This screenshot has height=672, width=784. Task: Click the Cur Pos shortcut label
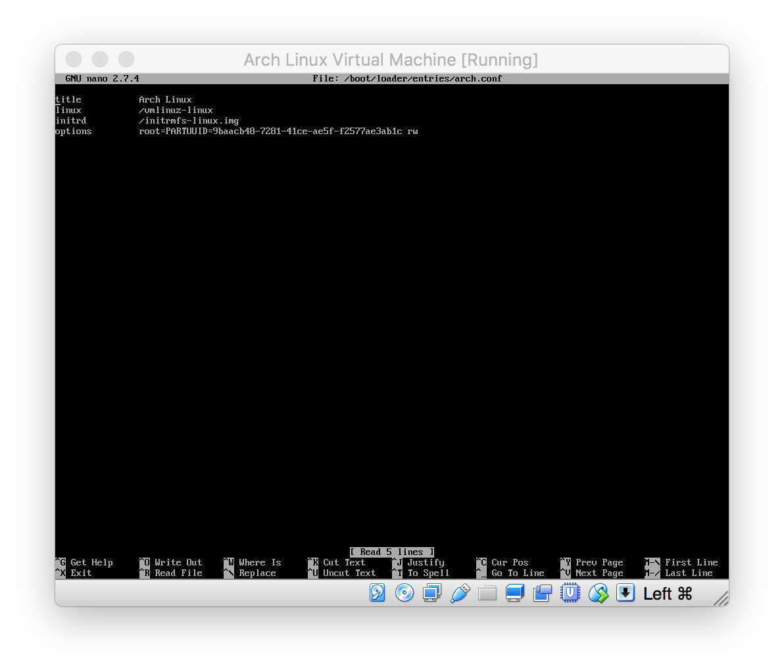510,562
